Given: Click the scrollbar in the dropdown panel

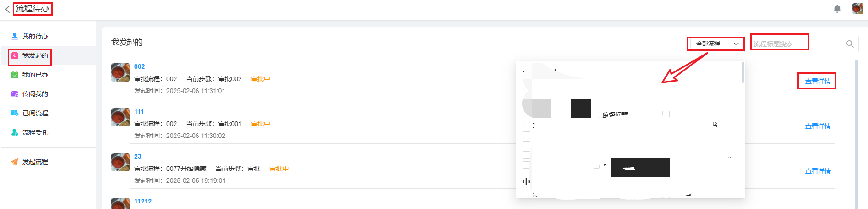Looking at the screenshot, I should pos(742,73).
